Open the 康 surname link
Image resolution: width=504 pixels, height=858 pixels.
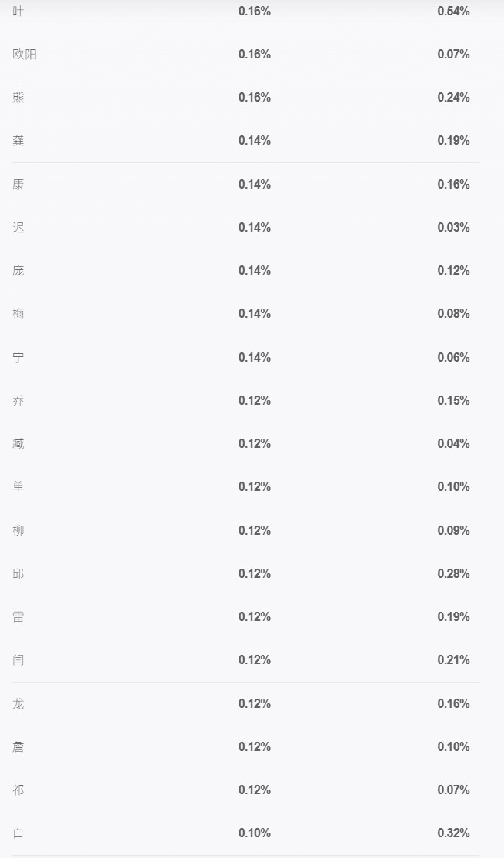(x=18, y=185)
